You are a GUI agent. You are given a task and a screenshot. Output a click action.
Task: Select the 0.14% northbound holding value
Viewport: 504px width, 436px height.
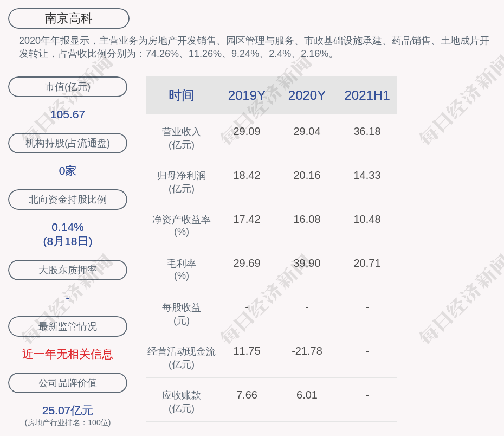click(x=68, y=227)
